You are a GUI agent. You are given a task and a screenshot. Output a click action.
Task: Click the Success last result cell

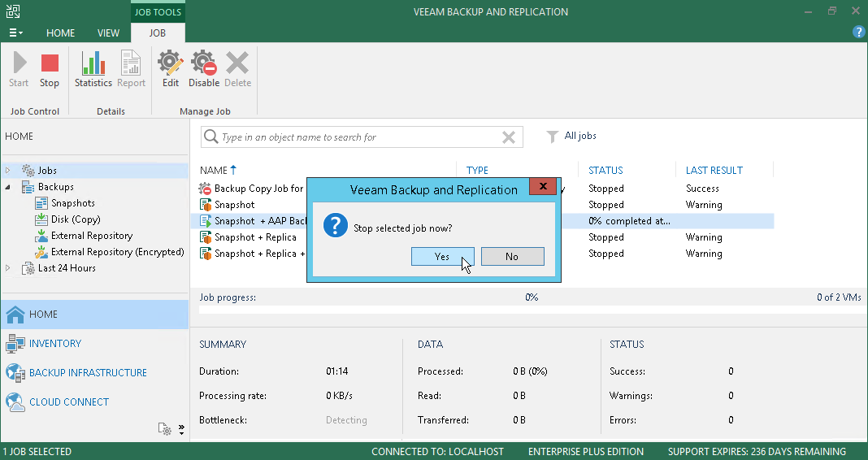(x=702, y=189)
